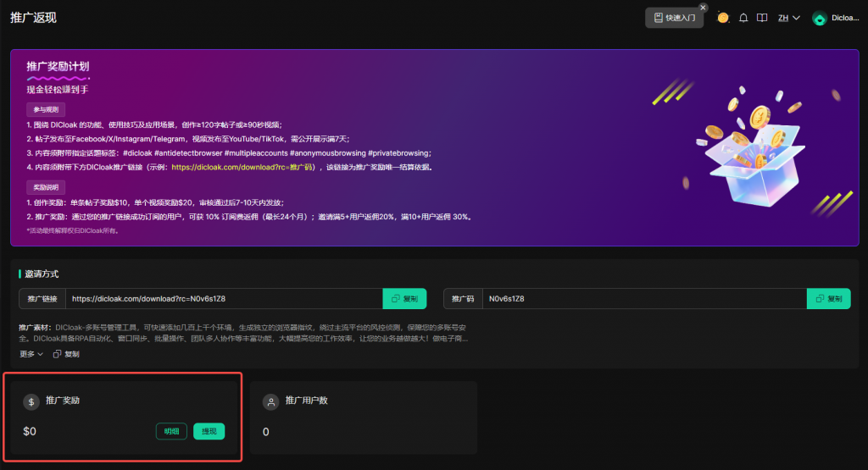Click the gold coin rewards icon
The height and width of the screenshot is (470, 868).
(x=722, y=18)
